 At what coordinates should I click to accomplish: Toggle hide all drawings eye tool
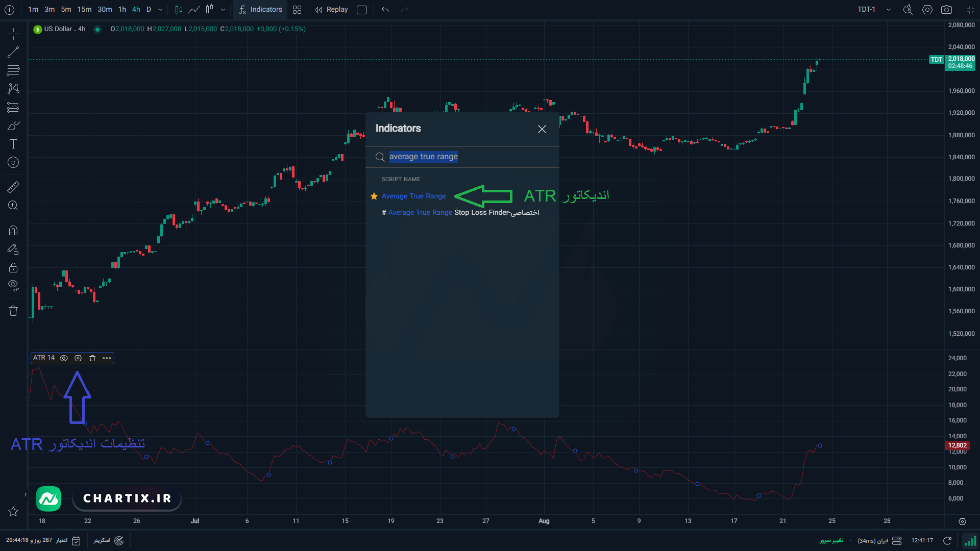[x=13, y=285]
